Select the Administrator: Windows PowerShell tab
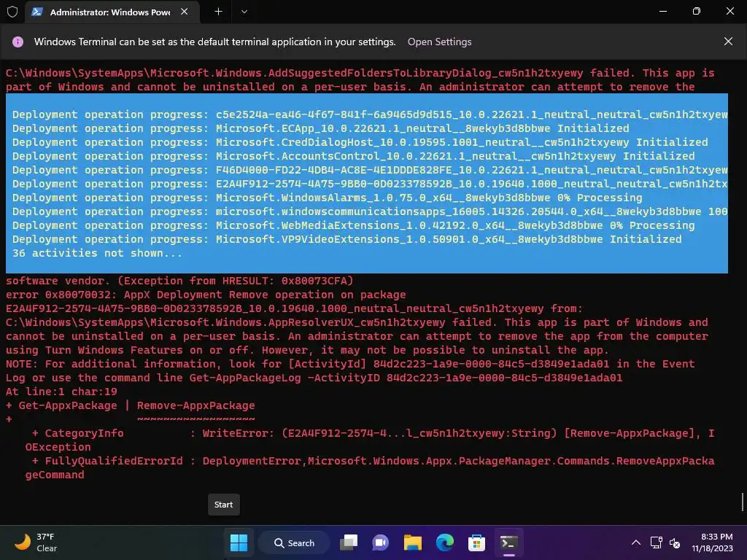Screen dimensions: 747x560 coord(112,12)
